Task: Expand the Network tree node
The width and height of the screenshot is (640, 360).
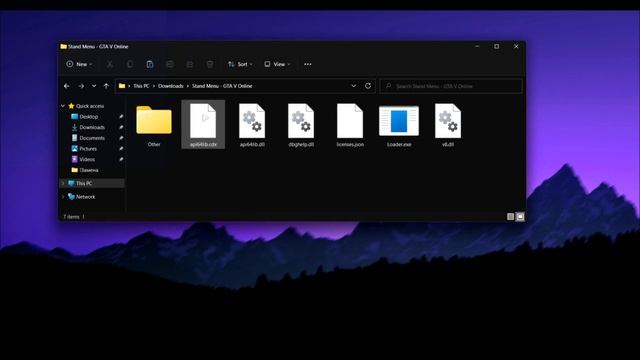Action: [63, 197]
